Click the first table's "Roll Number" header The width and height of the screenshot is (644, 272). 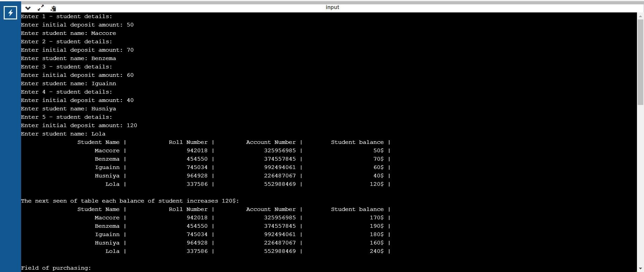188,142
